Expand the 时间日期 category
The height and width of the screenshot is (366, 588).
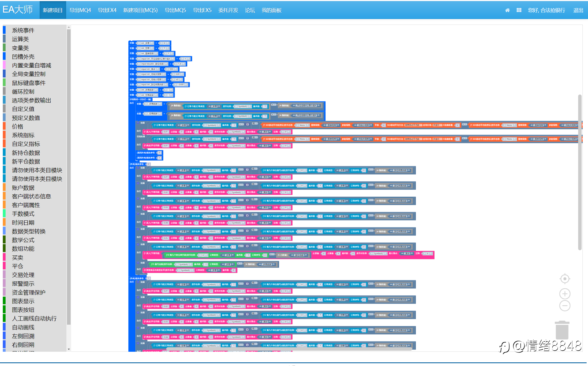(x=23, y=223)
